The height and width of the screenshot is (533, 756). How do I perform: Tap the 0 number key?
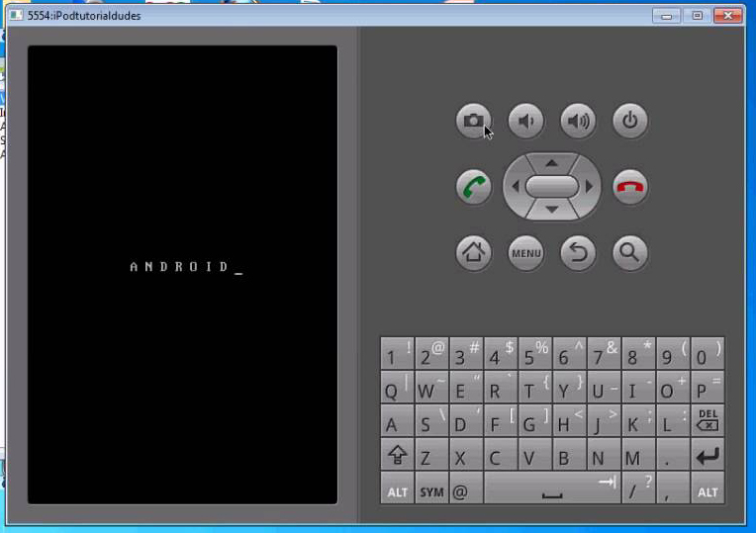click(708, 353)
